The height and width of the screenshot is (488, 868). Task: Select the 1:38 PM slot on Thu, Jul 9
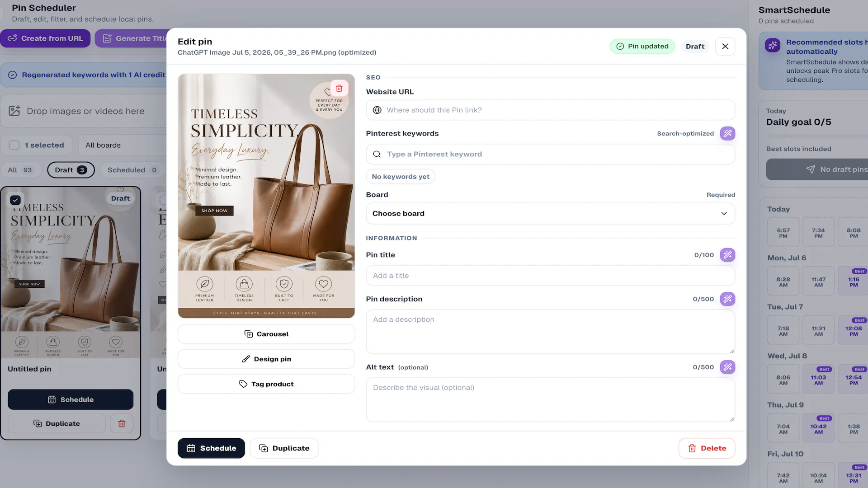pyautogui.click(x=853, y=429)
